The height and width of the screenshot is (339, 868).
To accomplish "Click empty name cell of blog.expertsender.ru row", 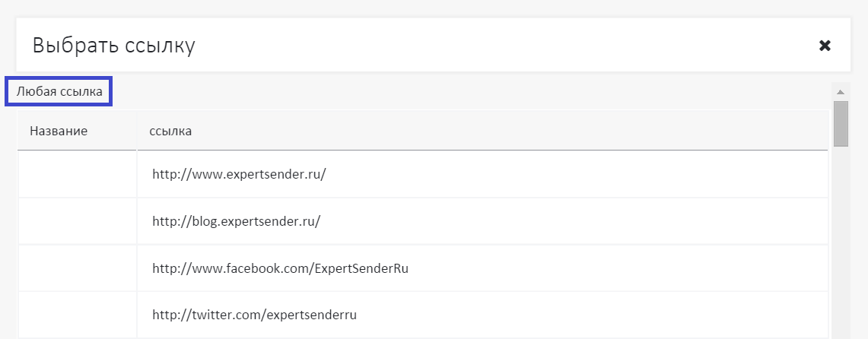I will click(x=77, y=221).
